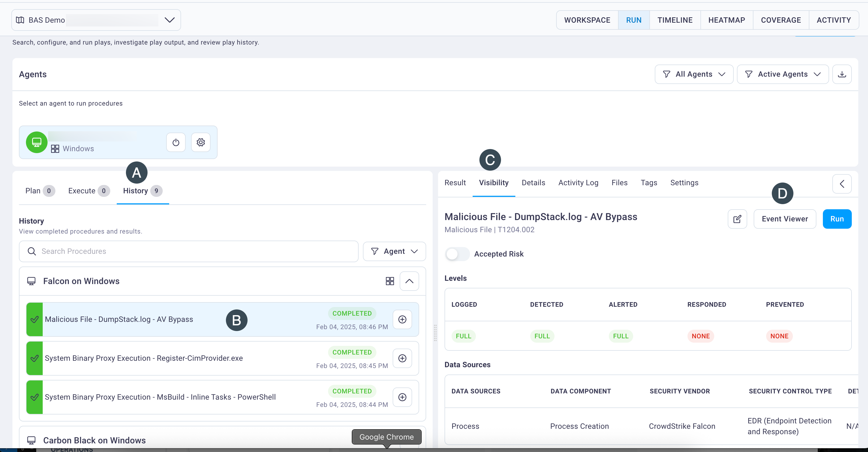Open the Visibility tab

tap(494, 183)
